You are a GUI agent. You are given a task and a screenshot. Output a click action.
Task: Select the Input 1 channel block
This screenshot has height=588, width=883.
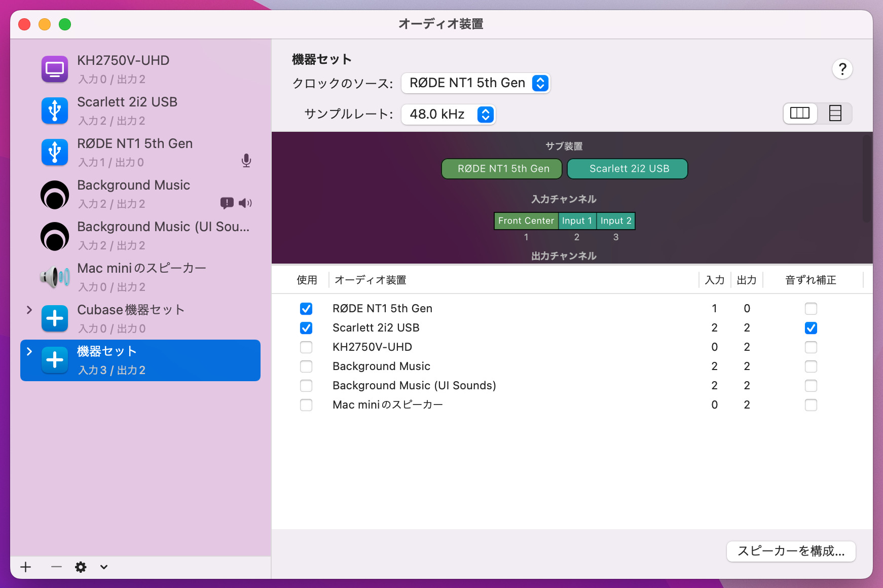577,221
